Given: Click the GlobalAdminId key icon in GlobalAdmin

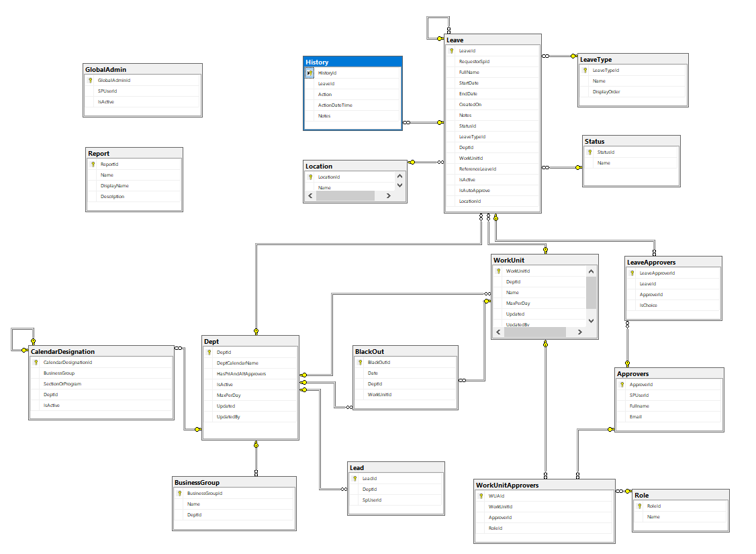Looking at the screenshot, I should click(x=91, y=80).
